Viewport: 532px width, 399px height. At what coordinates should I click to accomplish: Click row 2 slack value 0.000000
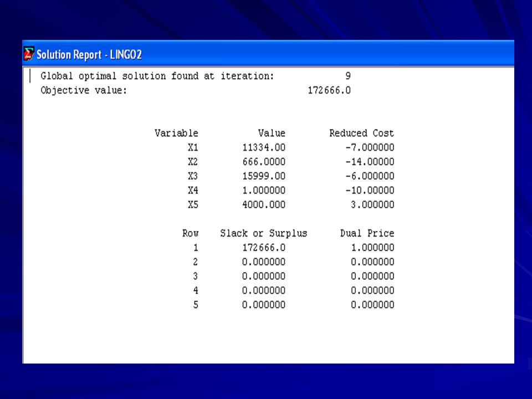tap(264, 262)
